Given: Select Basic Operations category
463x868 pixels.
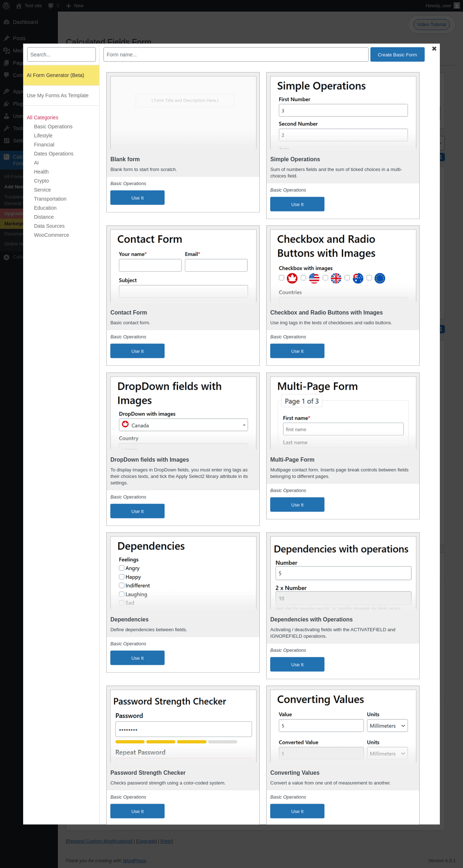Looking at the screenshot, I should pos(53,127).
